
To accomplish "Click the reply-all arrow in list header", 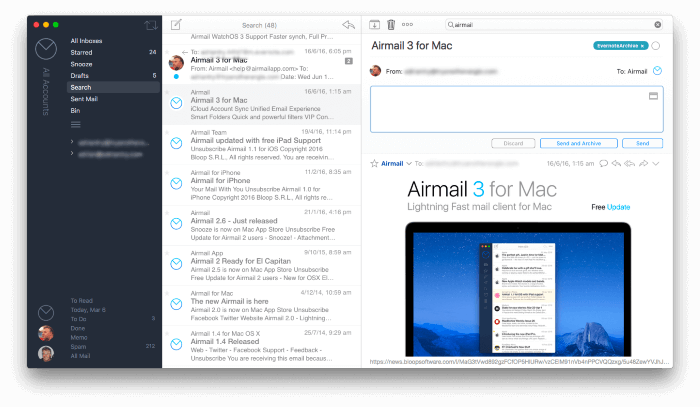I will [348, 25].
